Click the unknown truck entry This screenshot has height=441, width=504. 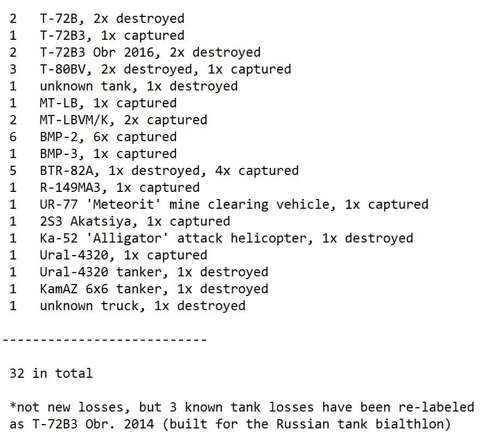coord(142,306)
